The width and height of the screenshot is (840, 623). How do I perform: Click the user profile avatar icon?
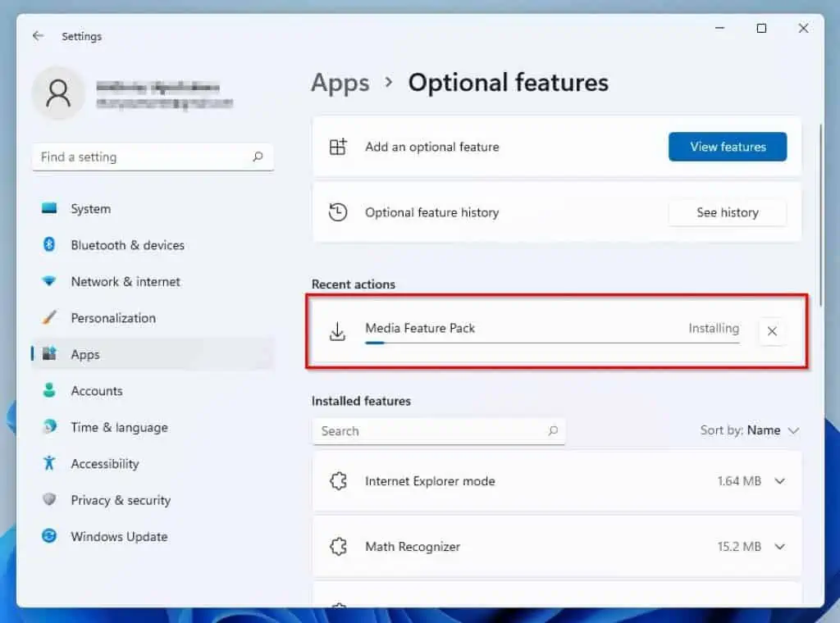58,93
